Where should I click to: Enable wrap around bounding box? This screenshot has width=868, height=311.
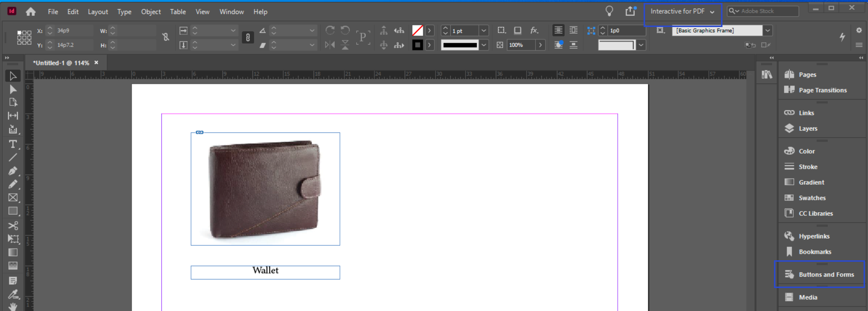[x=574, y=30]
